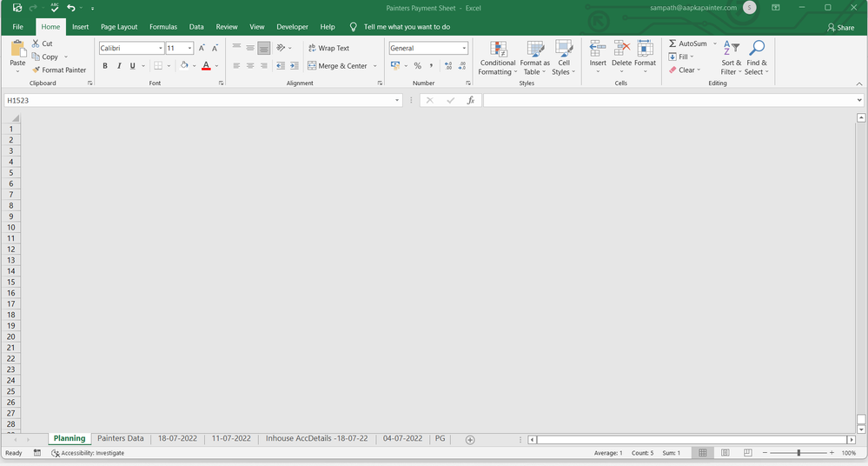Screen dimensions: 868x466
Task: Open Sort & Filter menu
Action: click(x=732, y=57)
